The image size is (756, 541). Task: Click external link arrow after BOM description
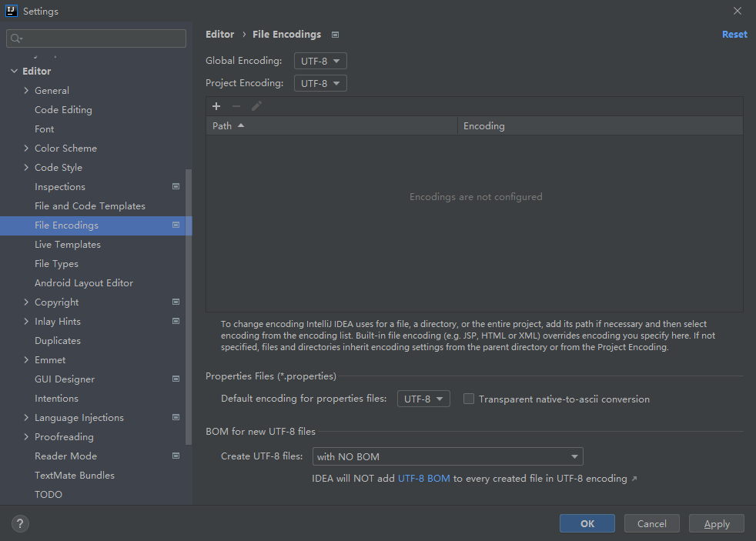[634, 479]
